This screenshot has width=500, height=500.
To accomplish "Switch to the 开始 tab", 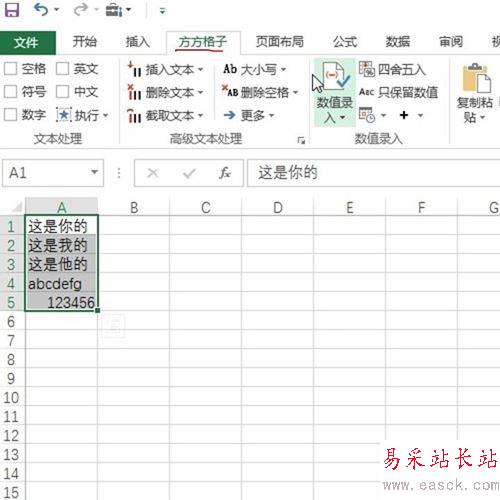I will 85,42.
